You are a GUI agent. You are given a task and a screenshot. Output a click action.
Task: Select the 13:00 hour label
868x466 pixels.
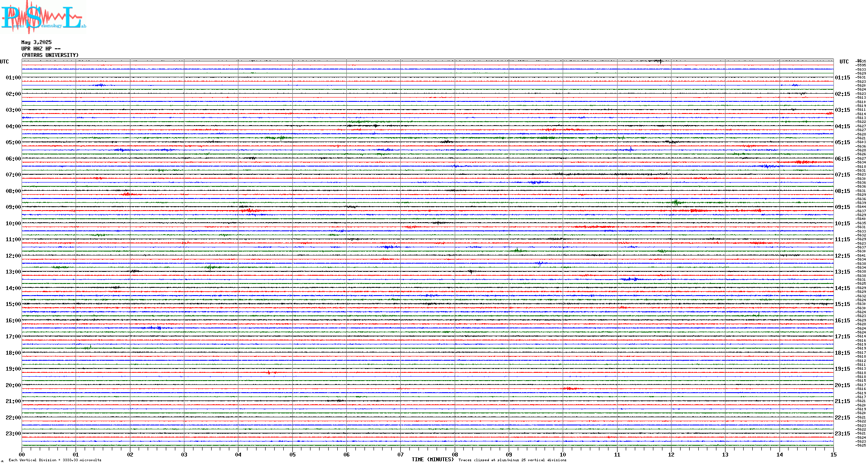[x=13, y=272]
